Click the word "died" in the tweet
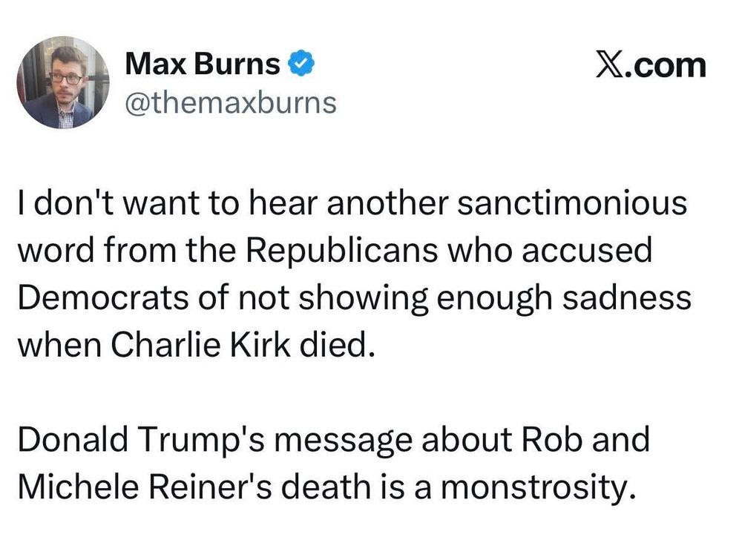The width and height of the screenshot is (742, 560). [332, 345]
